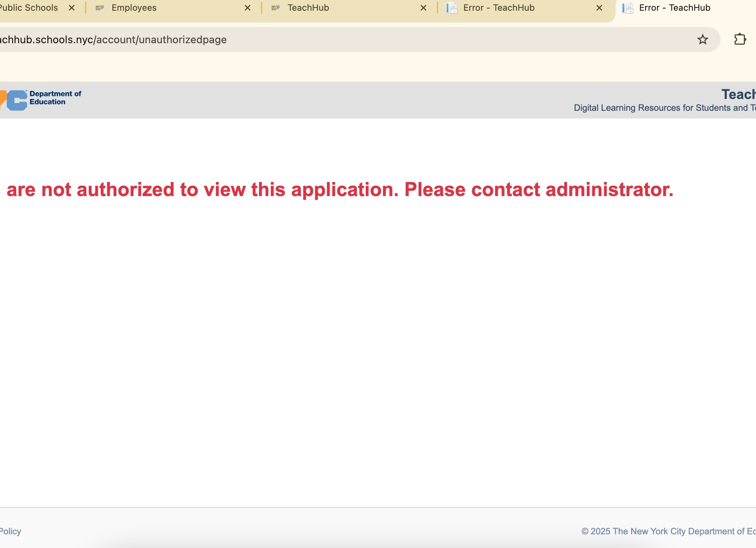The height and width of the screenshot is (548, 756).
Task: Click the red not authorized error message
Action: tap(340, 189)
